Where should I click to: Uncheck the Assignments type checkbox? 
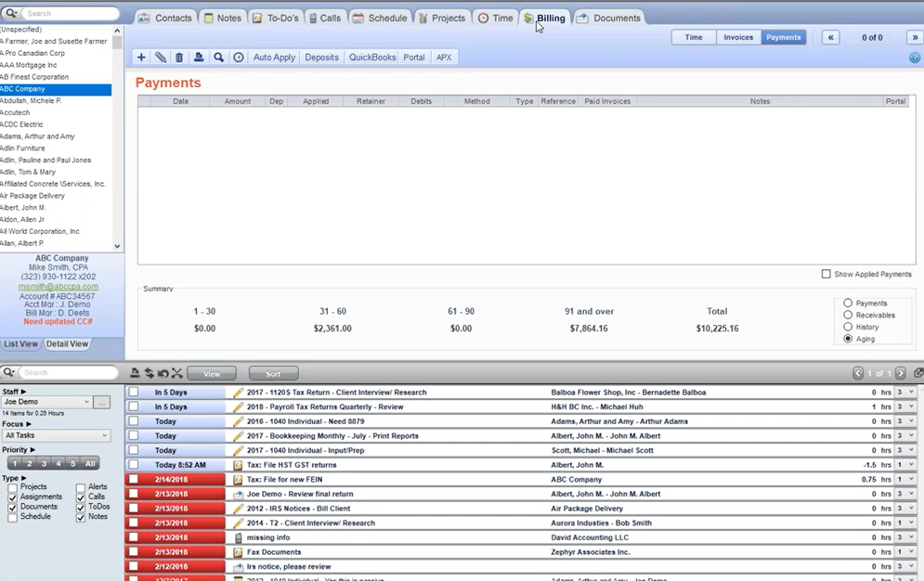pos(12,497)
